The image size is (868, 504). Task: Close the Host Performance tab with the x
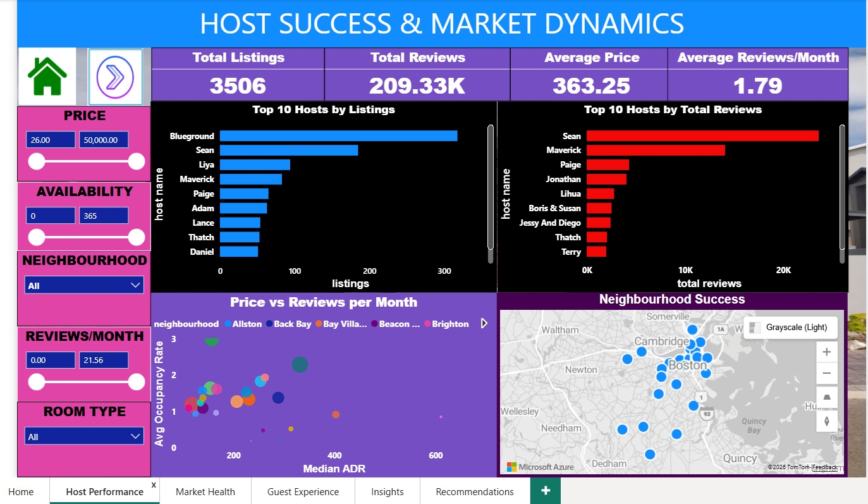154,485
